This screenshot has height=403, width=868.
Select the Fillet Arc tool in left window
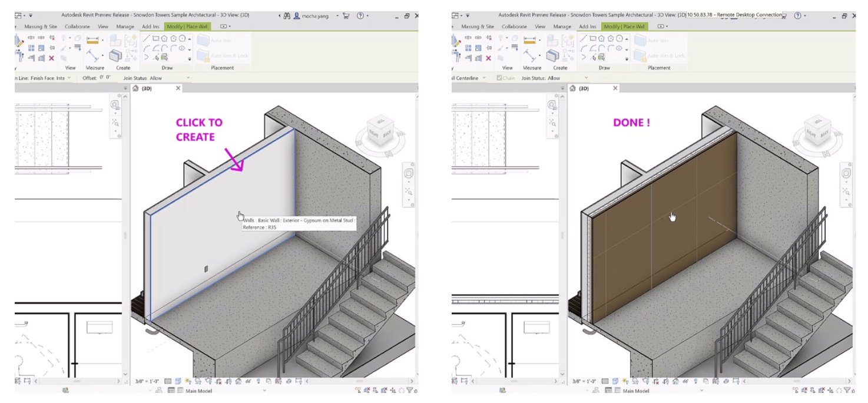click(x=173, y=48)
